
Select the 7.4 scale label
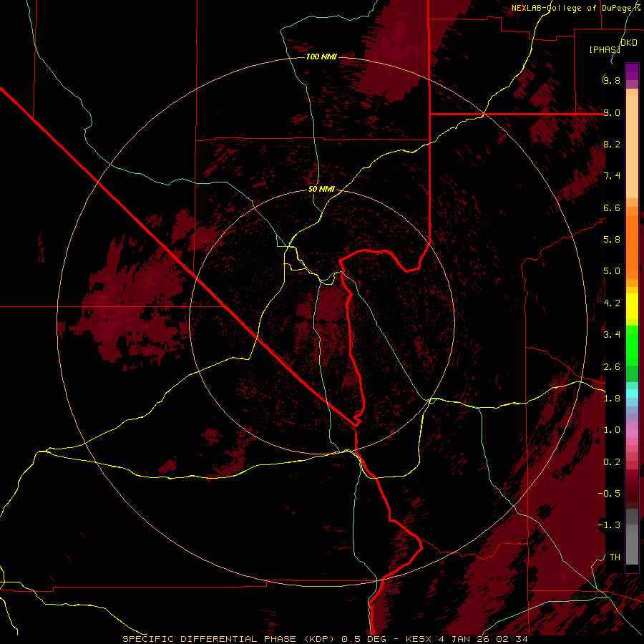(x=612, y=176)
